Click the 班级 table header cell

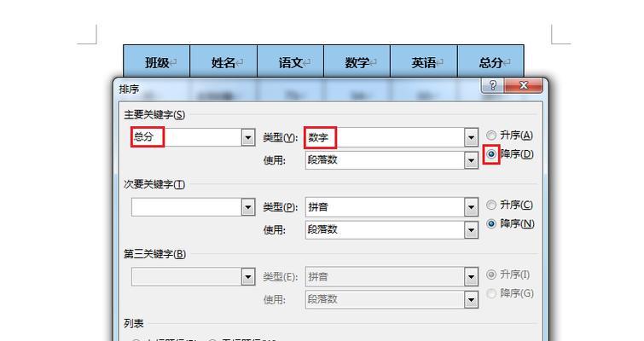(x=156, y=61)
